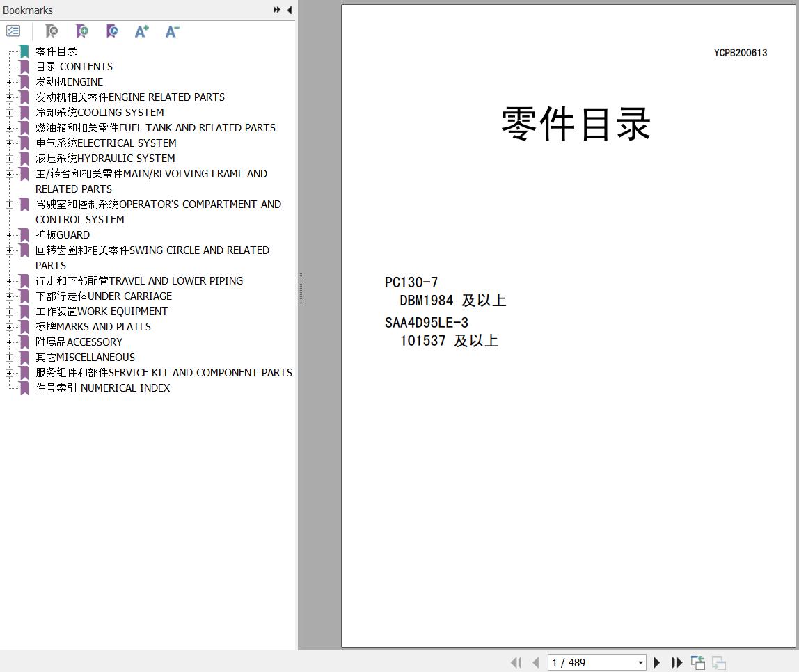Click the panel splitter grip handle
The image size is (799, 672).
click(x=301, y=289)
